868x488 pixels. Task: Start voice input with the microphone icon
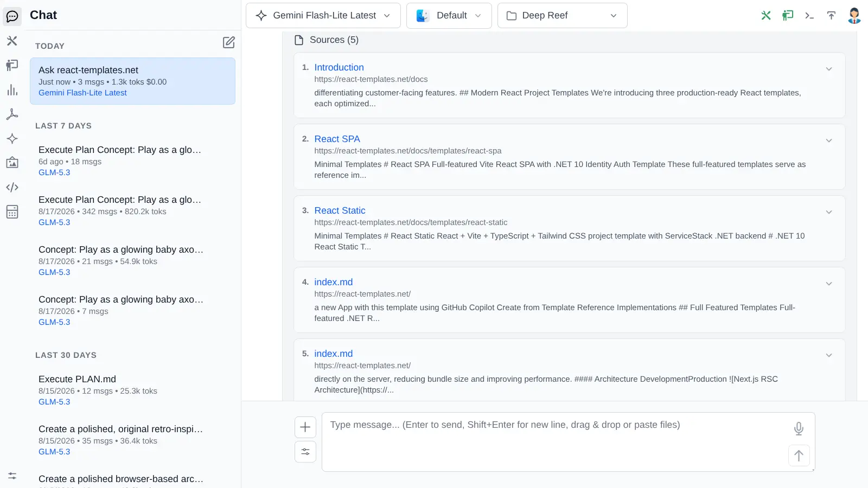click(799, 429)
